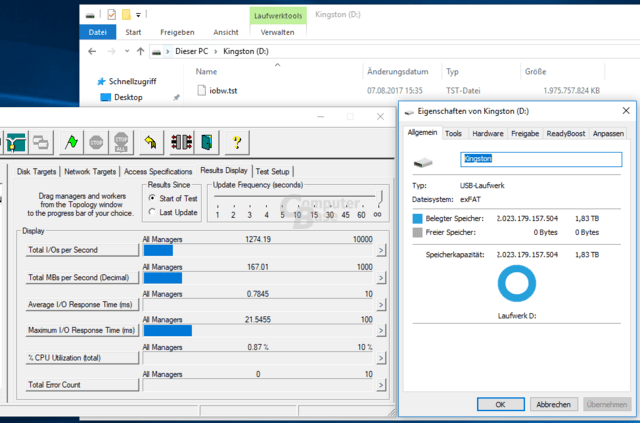Go forward in Explorer navigation
Image resolution: width=640 pixels, height=423 pixels.
pos(111,51)
